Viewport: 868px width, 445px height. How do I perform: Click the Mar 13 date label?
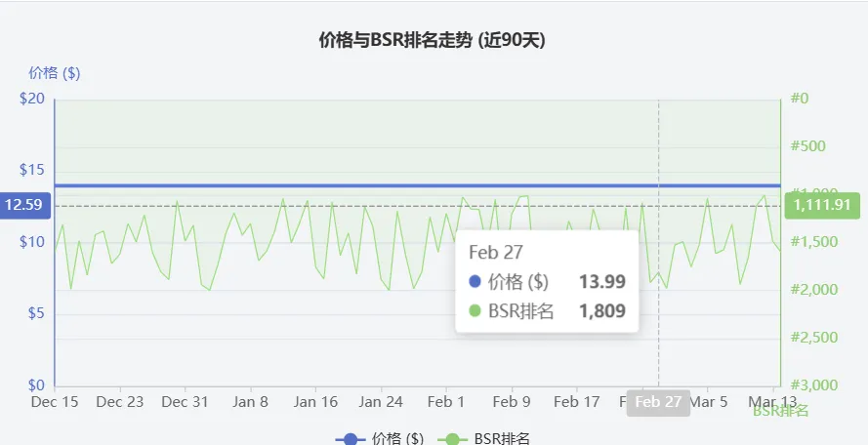coord(772,402)
